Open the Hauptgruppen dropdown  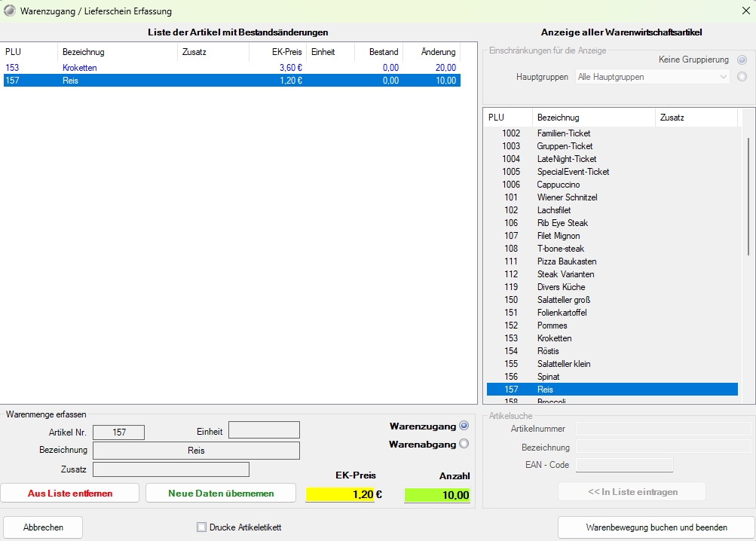point(652,77)
